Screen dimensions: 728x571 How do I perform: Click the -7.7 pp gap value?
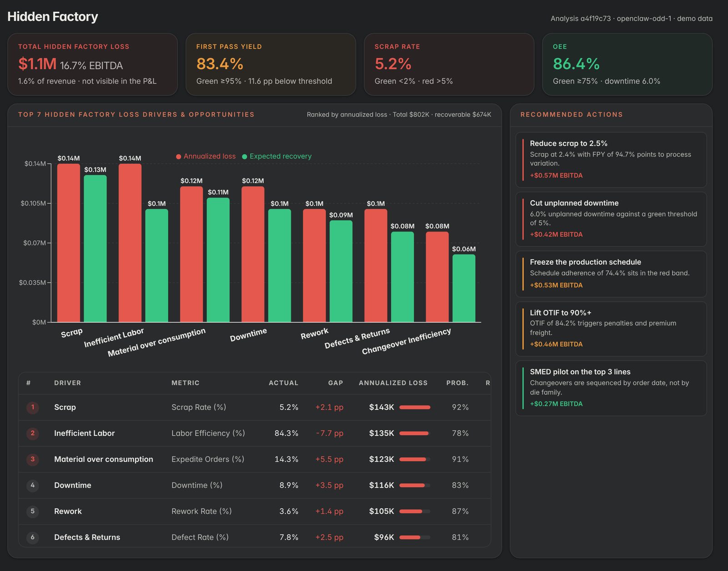(x=330, y=433)
